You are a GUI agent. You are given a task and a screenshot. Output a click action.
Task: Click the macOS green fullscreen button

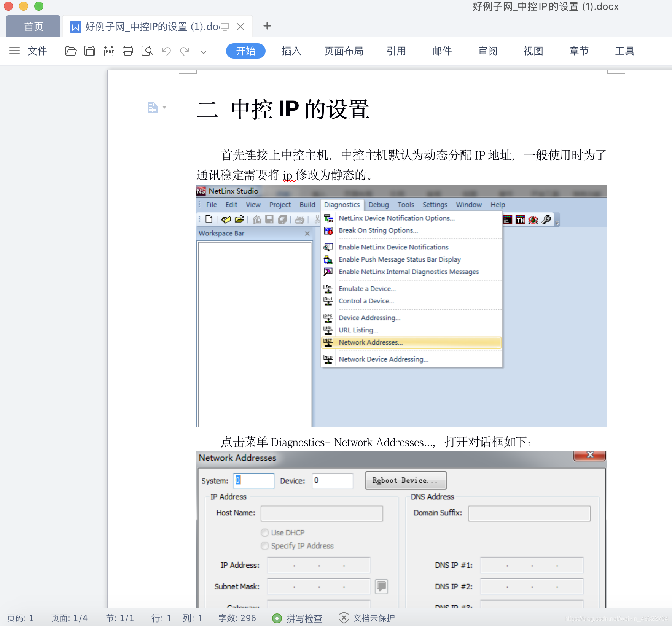click(39, 6)
